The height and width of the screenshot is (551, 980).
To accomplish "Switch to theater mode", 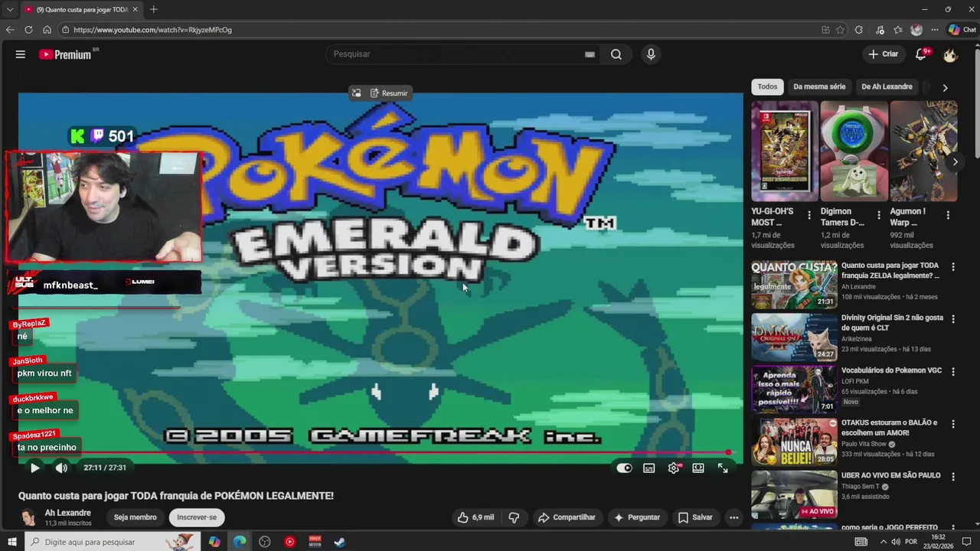I will click(698, 468).
